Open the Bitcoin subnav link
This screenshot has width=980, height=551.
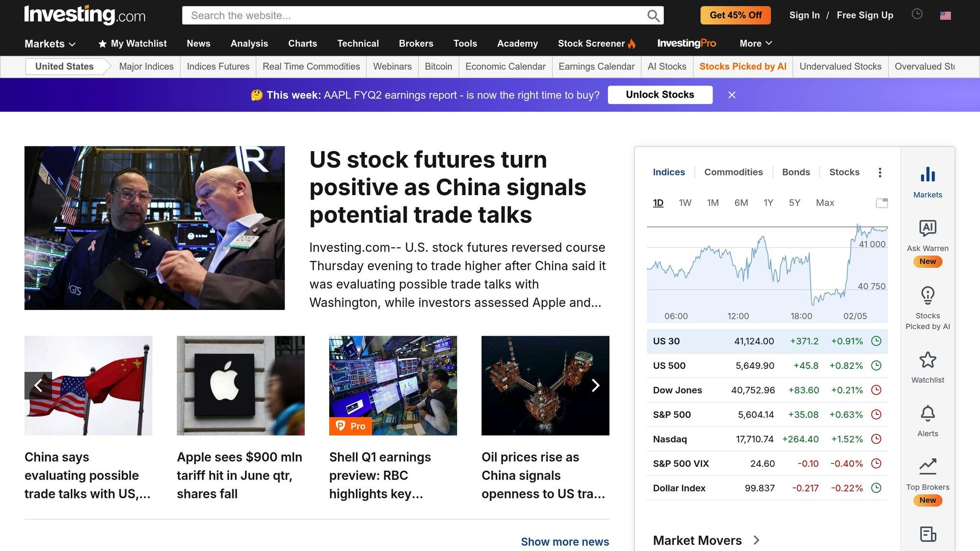click(438, 66)
